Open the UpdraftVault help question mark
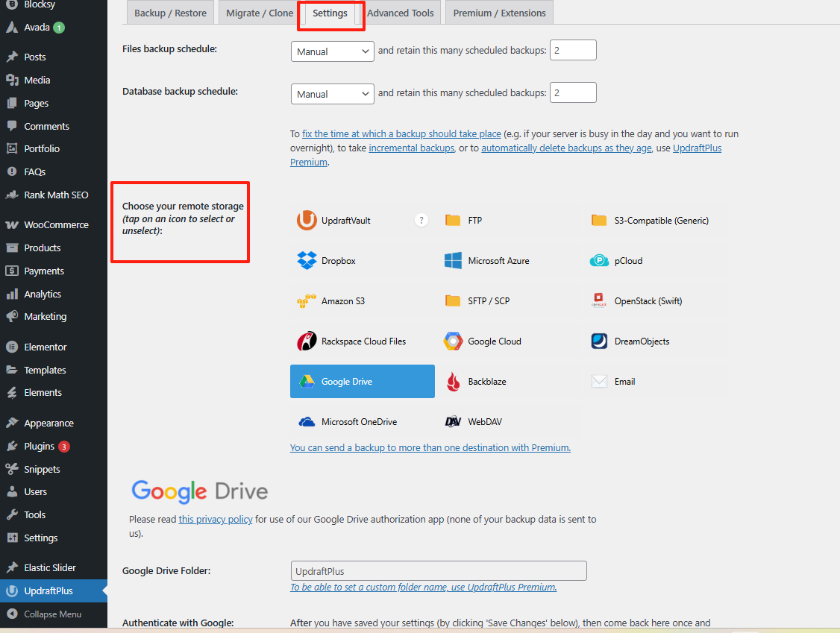The height and width of the screenshot is (633, 840). 421,220
